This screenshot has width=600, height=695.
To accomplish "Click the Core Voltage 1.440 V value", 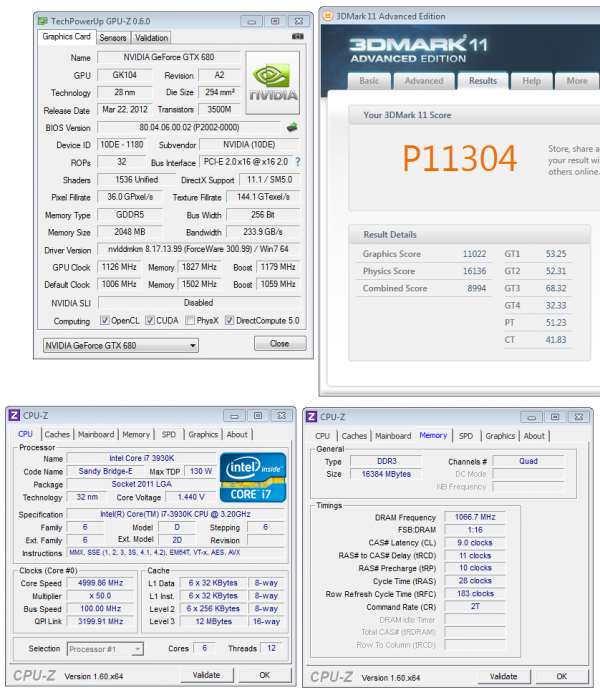I will tap(191, 497).
